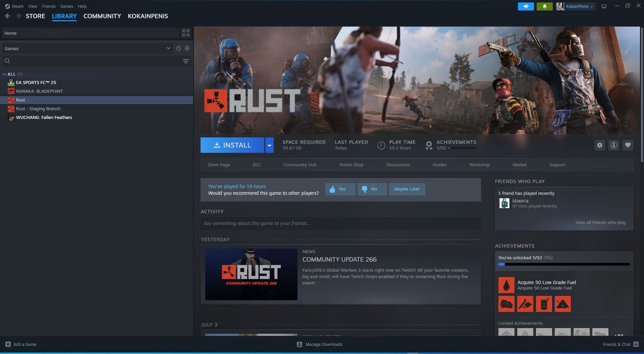Click the achievements cog icon
Screen dimensions: 644x354
pos(429,146)
